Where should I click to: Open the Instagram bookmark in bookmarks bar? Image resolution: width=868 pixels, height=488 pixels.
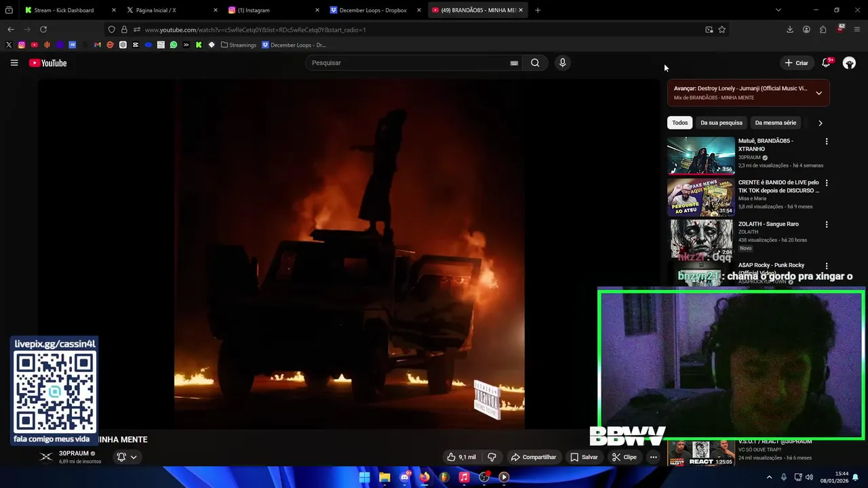pyautogui.click(x=22, y=45)
